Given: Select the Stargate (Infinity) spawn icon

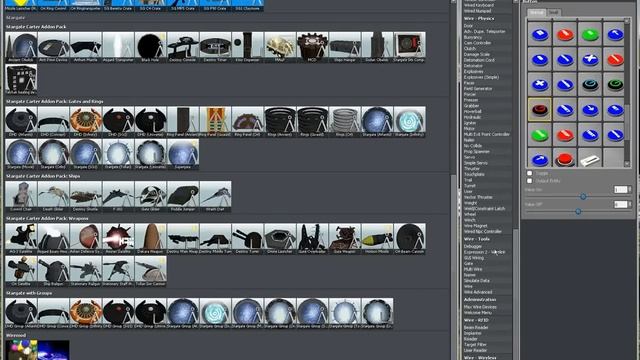Looking at the screenshot, I should pyautogui.click(x=410, y=122).
